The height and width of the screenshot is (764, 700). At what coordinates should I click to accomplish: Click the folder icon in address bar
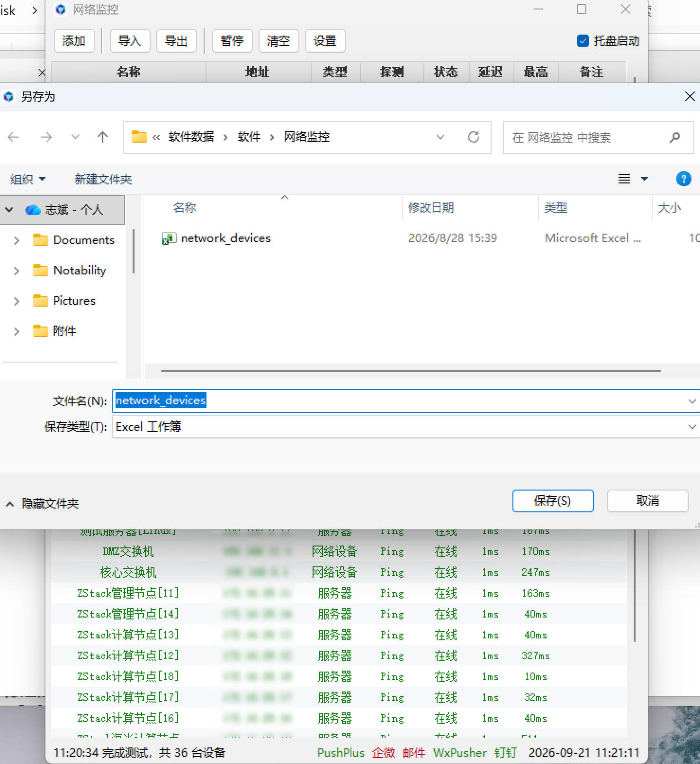click(x=139, y=137)
